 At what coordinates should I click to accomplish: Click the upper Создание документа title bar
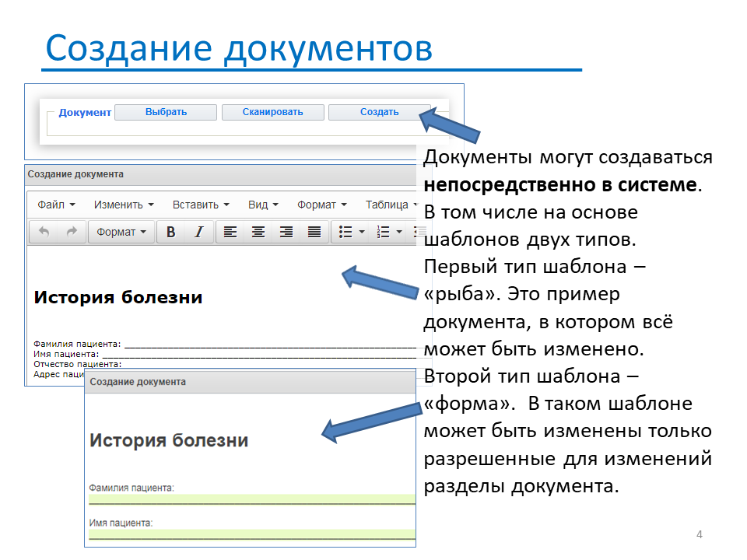pos(222,175)
